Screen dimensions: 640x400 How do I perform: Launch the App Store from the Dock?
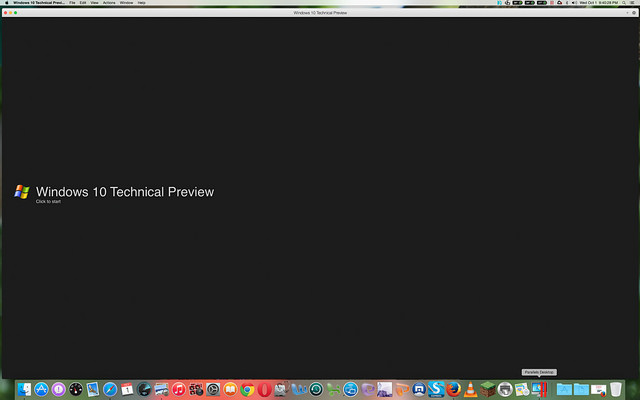pyautogui.click(x=41, y=389)
